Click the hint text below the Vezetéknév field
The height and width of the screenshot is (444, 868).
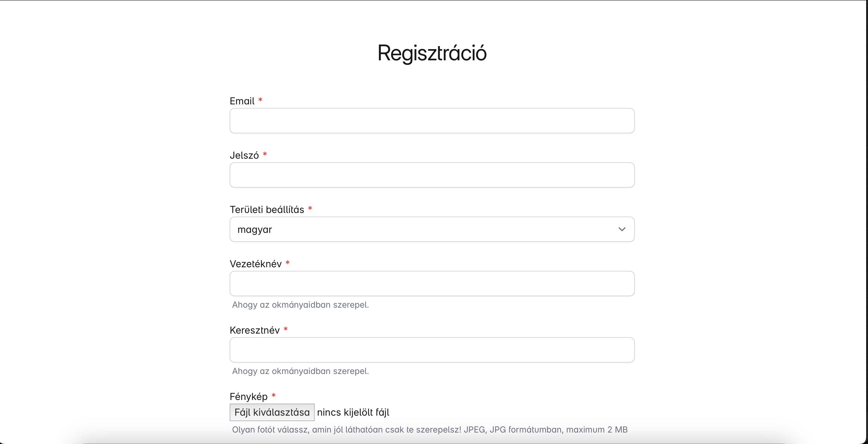(x=300, y=305)
